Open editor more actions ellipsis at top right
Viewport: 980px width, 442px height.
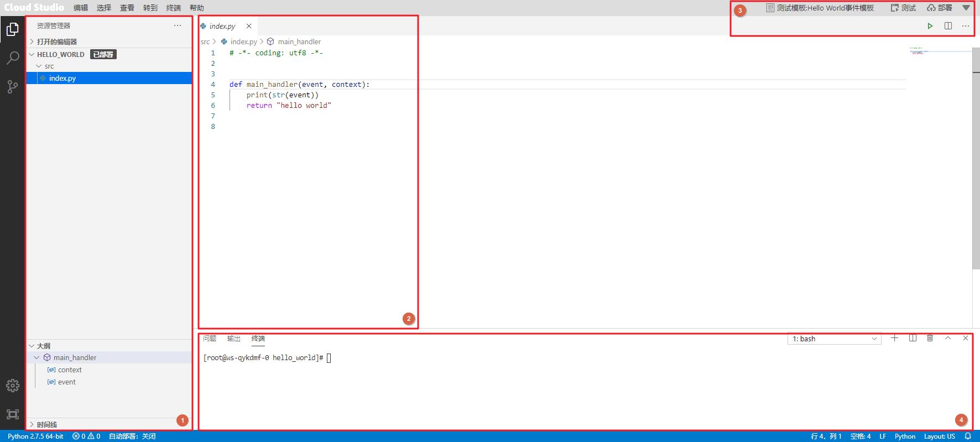click(966, 26)
